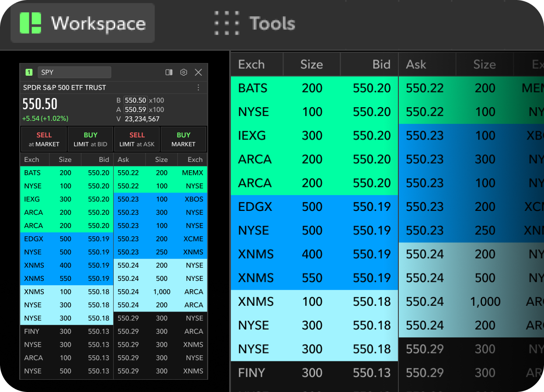The width and height of the screenshot is (544, 392).
Task: Open the Tools menu
Action: (272, 23)
